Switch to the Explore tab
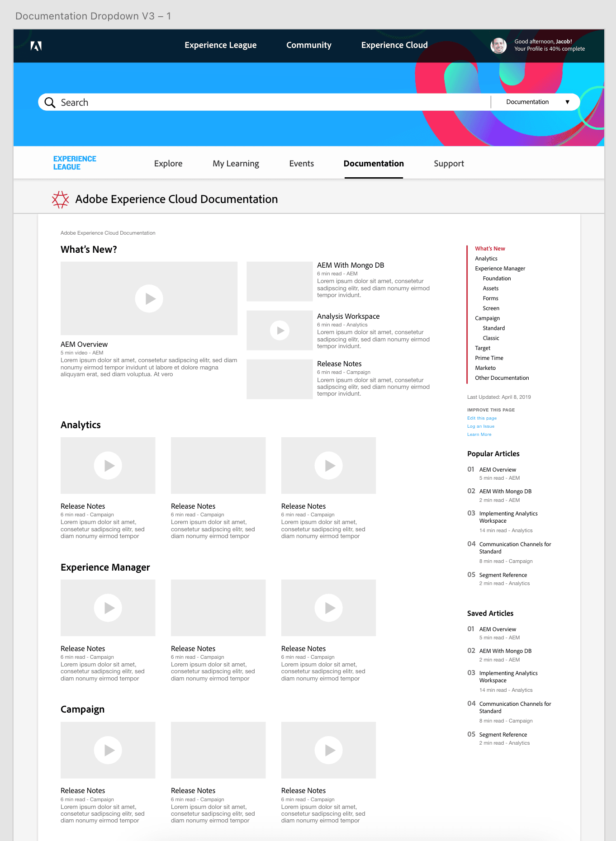This screenshot has width=616, height=841. coord(168,164)
